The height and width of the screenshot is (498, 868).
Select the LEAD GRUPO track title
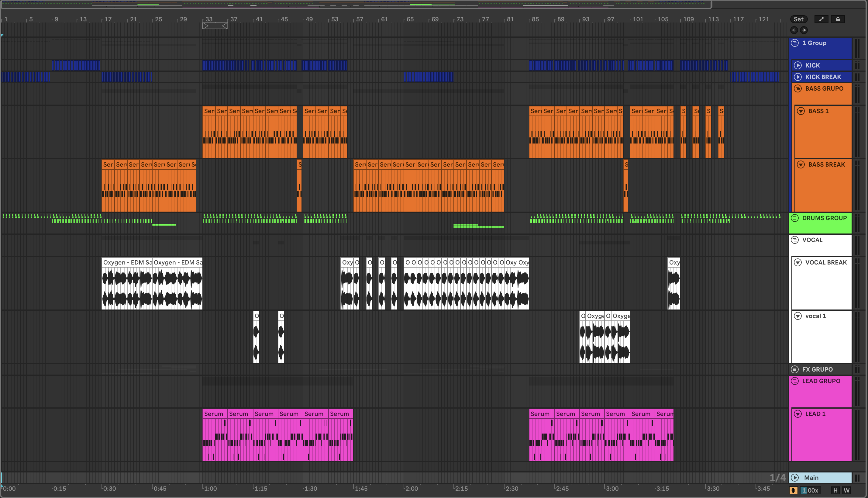click(x=821, y=381)
